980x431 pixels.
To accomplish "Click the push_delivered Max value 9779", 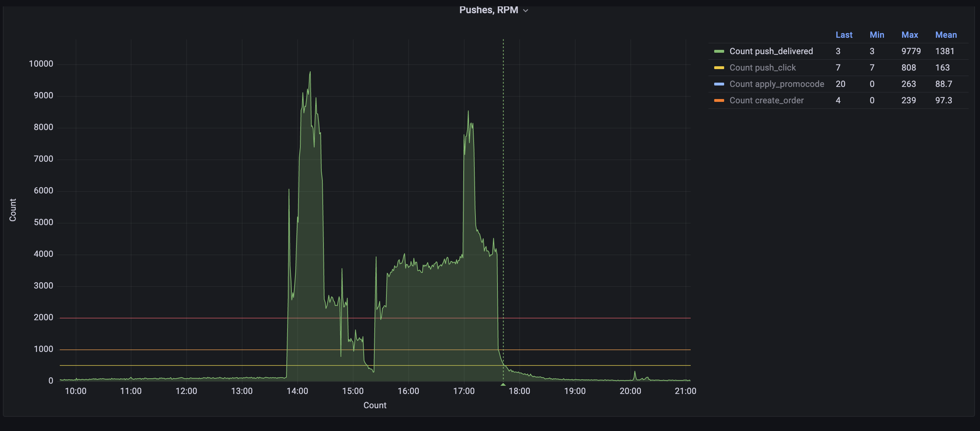I will [911, 51].
